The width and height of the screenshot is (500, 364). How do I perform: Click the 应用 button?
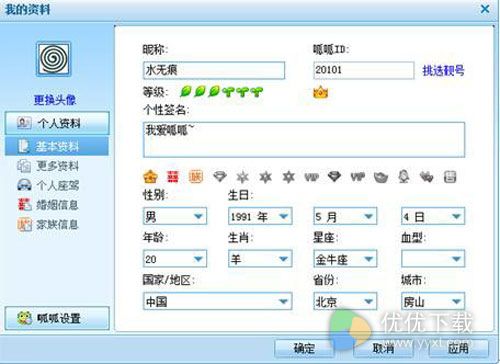(459, 348)
